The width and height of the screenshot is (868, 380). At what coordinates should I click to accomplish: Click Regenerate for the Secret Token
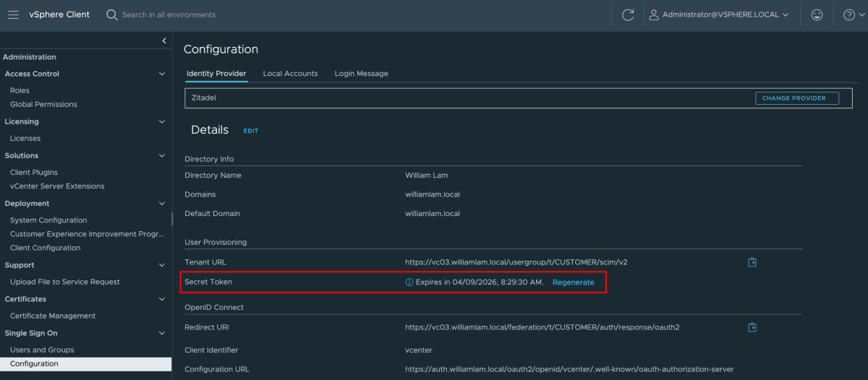pos(573,282)
